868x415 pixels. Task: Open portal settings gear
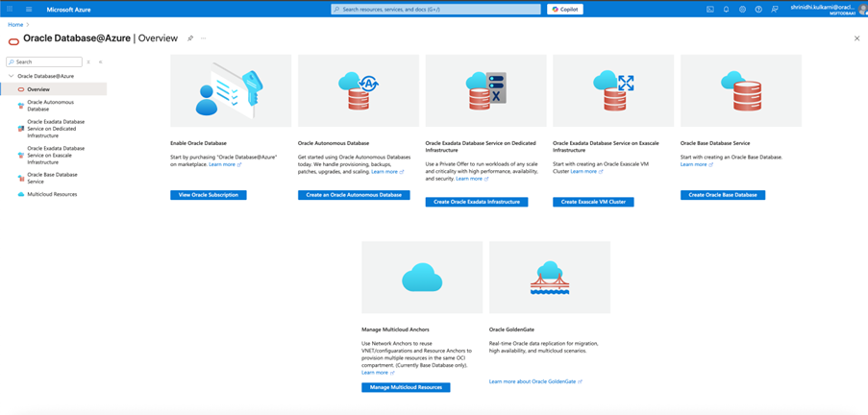click(742, 10)
